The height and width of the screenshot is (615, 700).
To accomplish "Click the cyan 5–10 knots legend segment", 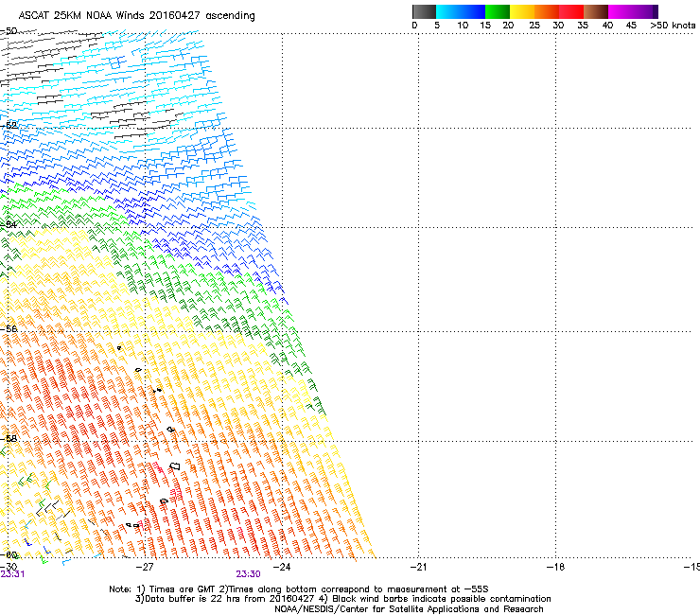I will pos(448,11).
